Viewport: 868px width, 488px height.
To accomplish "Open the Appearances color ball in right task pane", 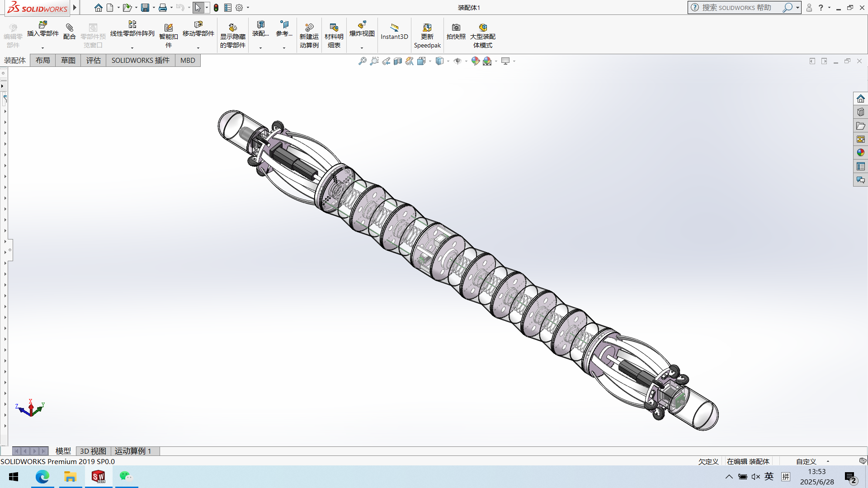I will 860,153.
